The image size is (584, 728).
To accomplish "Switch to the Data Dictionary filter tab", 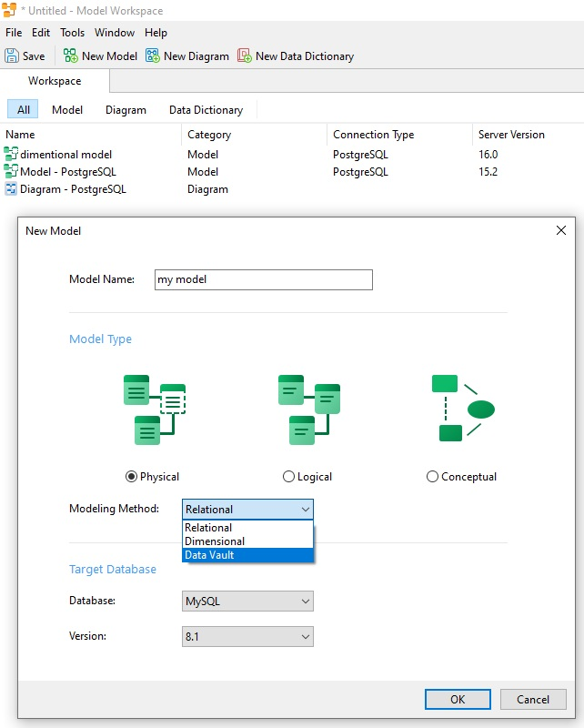I will click(206, 110).
